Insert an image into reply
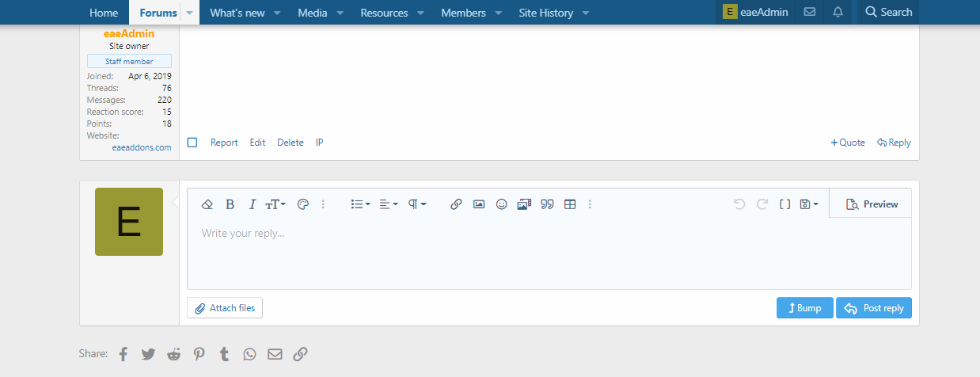The width and height of the screenshot is (980, 377). 479,204
